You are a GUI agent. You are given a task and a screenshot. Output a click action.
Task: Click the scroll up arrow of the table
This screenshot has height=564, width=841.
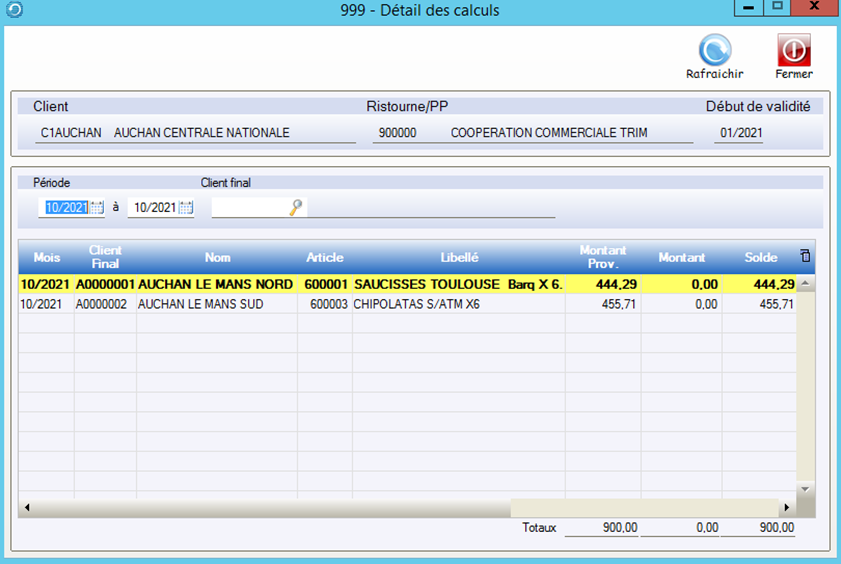pyautogui.click(x=806, y=284)
